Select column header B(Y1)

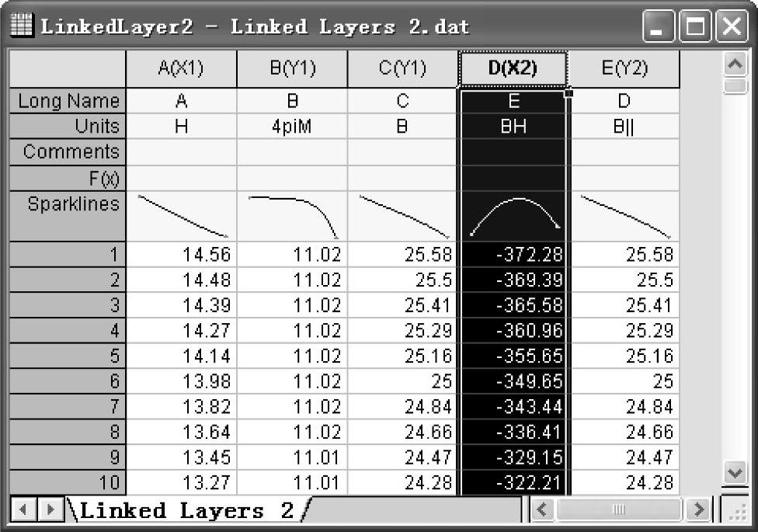pos(292,68)
